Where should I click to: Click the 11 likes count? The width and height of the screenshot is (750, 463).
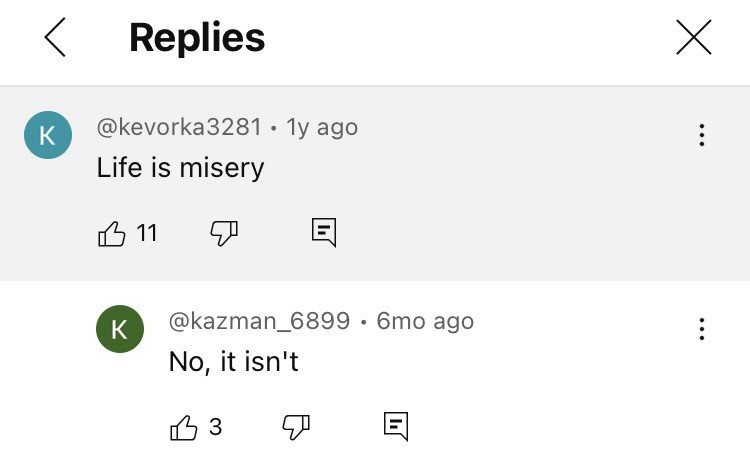[x=147, y=234]
